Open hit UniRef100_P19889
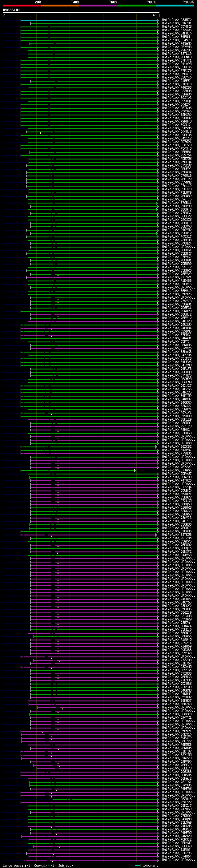This screenshot has height=868, width=197. (x=177, y=416)
